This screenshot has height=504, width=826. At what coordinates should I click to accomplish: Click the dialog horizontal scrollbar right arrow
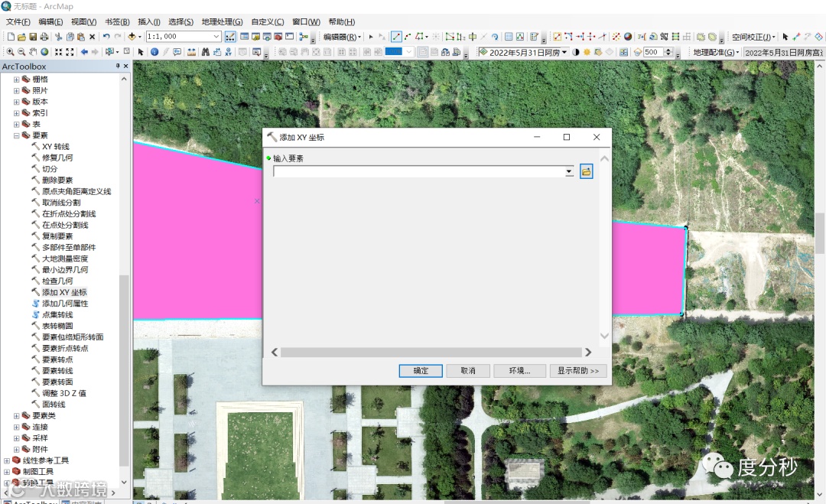pos(588,353)
